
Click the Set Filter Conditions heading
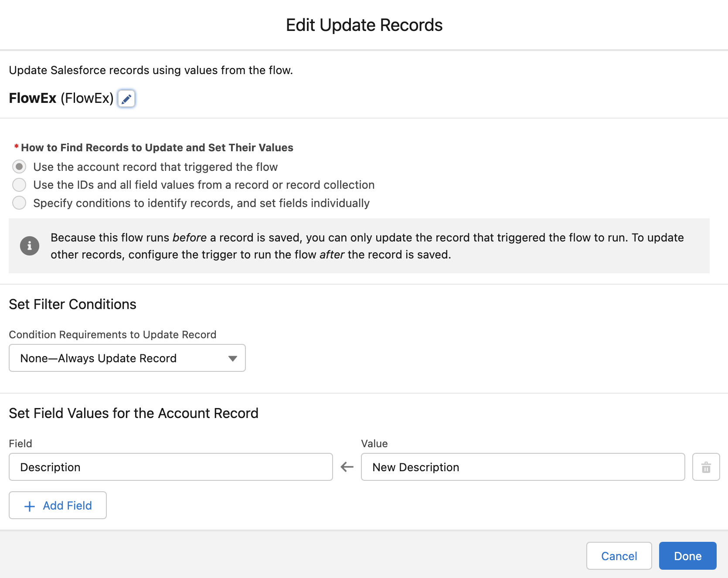[72, 304]
